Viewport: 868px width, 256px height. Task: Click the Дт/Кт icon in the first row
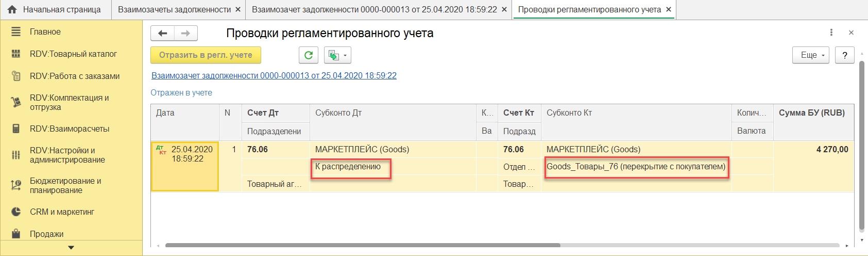pyautogui.click(x=161, y=150)
